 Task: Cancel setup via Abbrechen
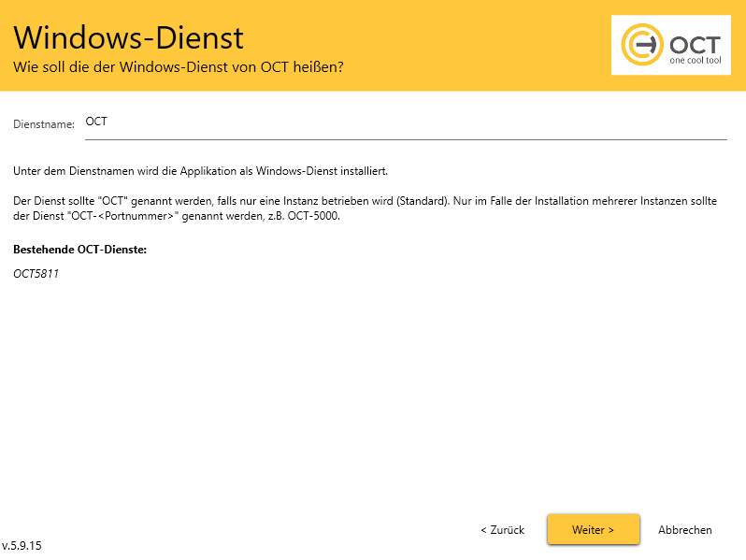(x=684, y=529)
